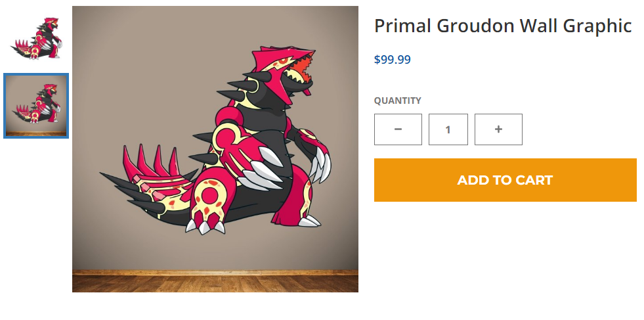Click the yellow circle on Groudon's knee
The width and height of the screenshot is (644, 320).
pos(209,195)
